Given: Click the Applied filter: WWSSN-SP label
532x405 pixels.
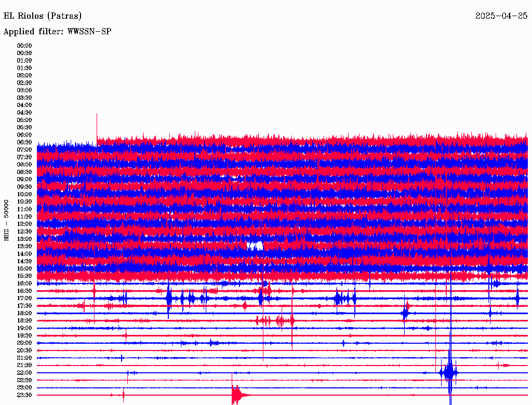Looking at the screenshot, I should (57, 32).
